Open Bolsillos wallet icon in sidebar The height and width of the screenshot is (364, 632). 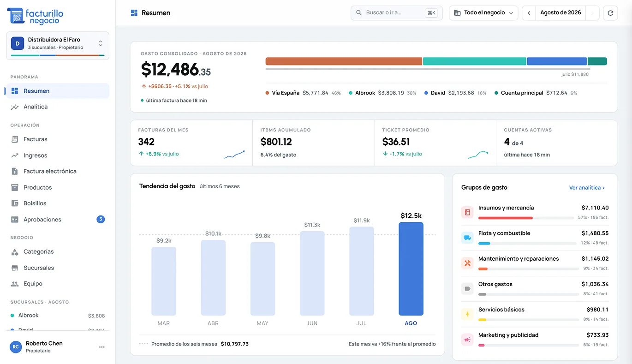coord(15,203)
